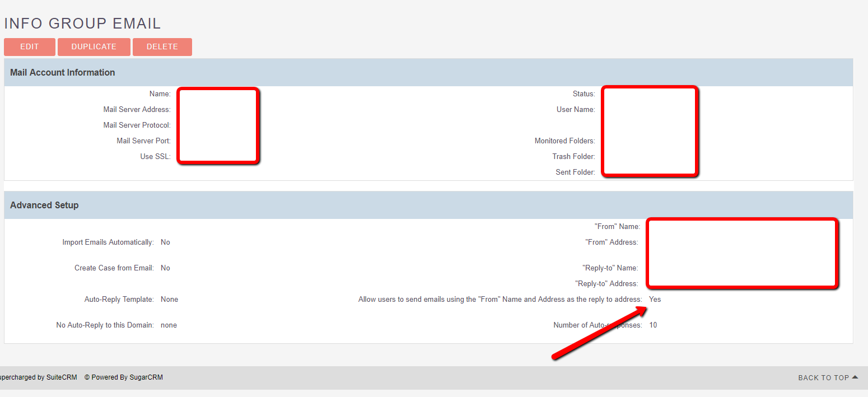
Task: Click the Name: field label
Action: [160, 94]
